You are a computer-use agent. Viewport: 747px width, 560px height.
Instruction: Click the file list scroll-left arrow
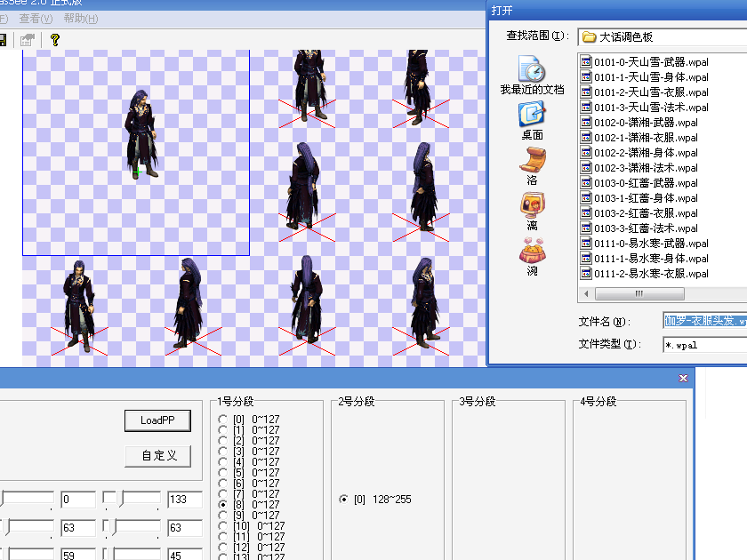tap(586, 294)
